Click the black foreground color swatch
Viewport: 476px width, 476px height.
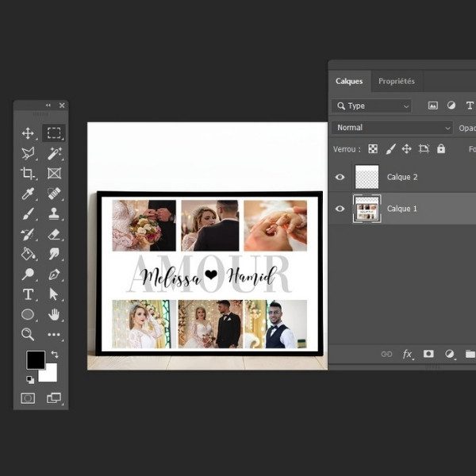(x=36, y=359)
